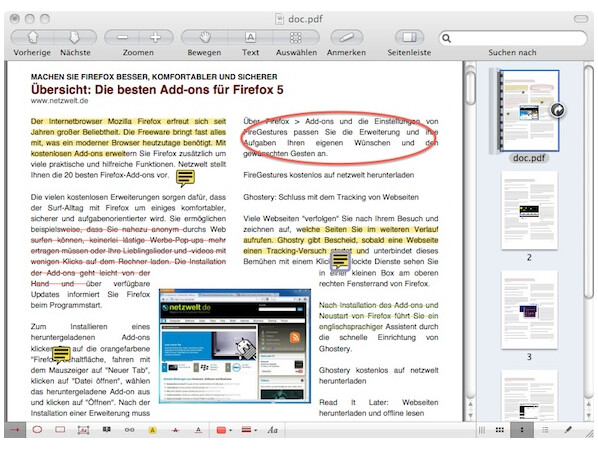This screenshot has width=598, height=449.
Task: Select the text box annotation tool
Action: (83, 430)
